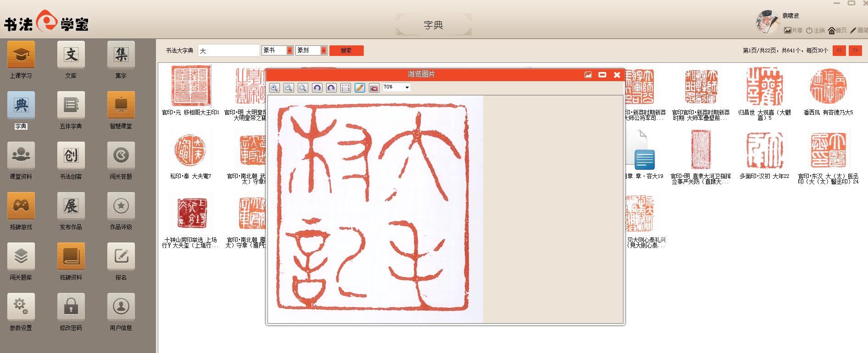The image size is (868, 353).
Task: Rotate the image clockwise
Action: pyautogui.click(x=331, y=88)
